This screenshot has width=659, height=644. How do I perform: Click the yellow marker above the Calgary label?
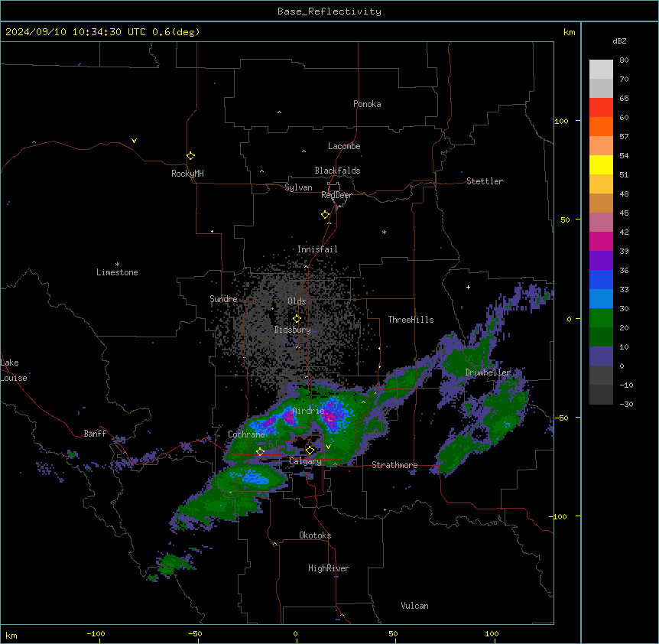[310, 450]
